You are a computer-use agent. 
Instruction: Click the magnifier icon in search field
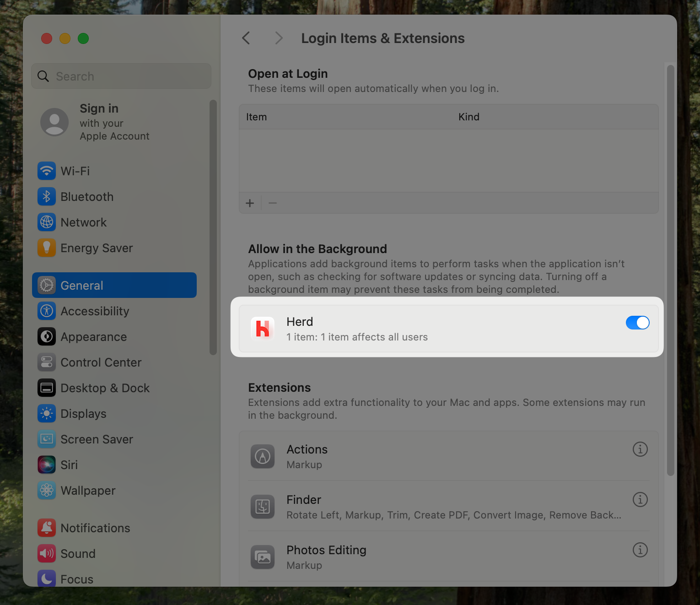pyautogui.click(x=43, y=76)
